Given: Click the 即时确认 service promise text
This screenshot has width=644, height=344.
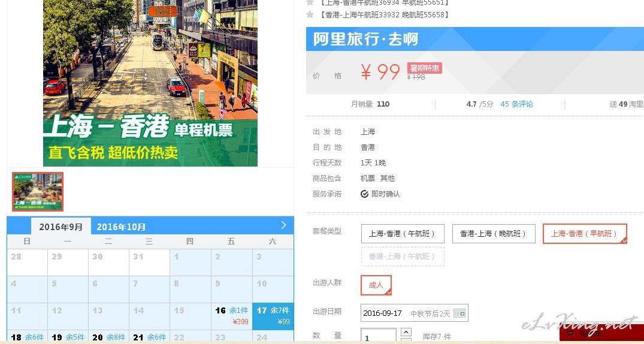Looking at the screenshot, I should click(x=385, y=194).
